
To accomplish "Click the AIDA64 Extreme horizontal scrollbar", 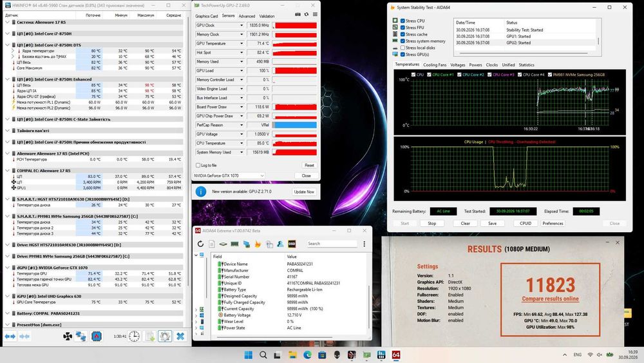I will pyautogui.click(x=274, y=337).
